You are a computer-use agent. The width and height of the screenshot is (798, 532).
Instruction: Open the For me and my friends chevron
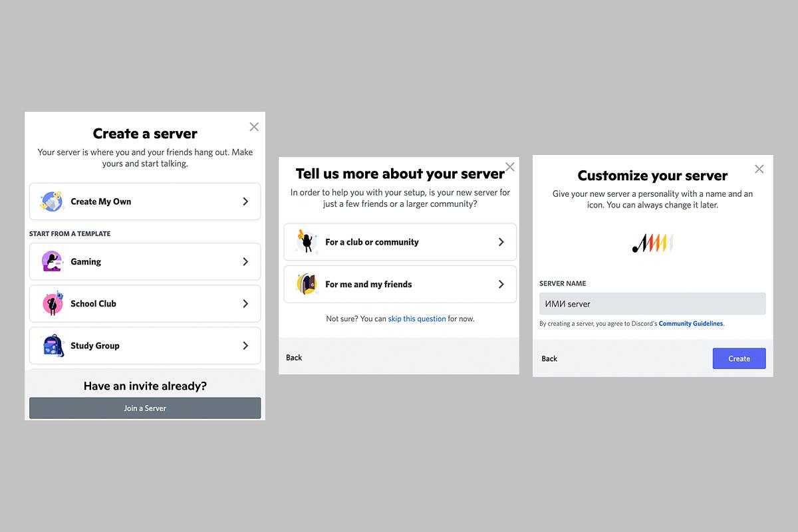pos(501,284)
